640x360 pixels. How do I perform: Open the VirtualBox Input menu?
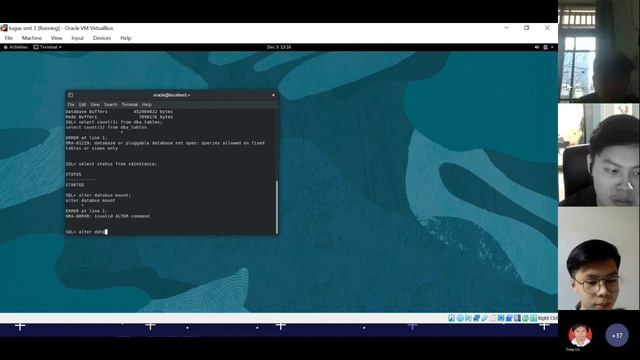(77, 38)
